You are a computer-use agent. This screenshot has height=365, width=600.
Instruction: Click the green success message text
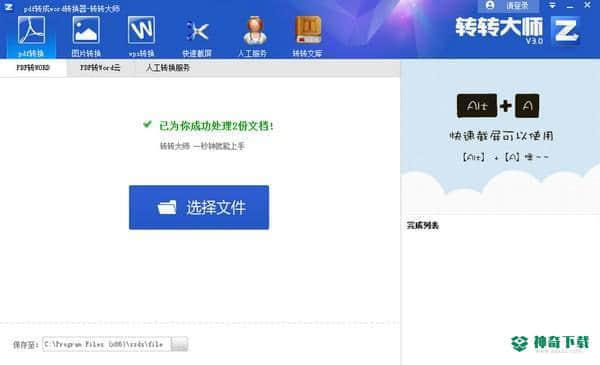[216, 125]
